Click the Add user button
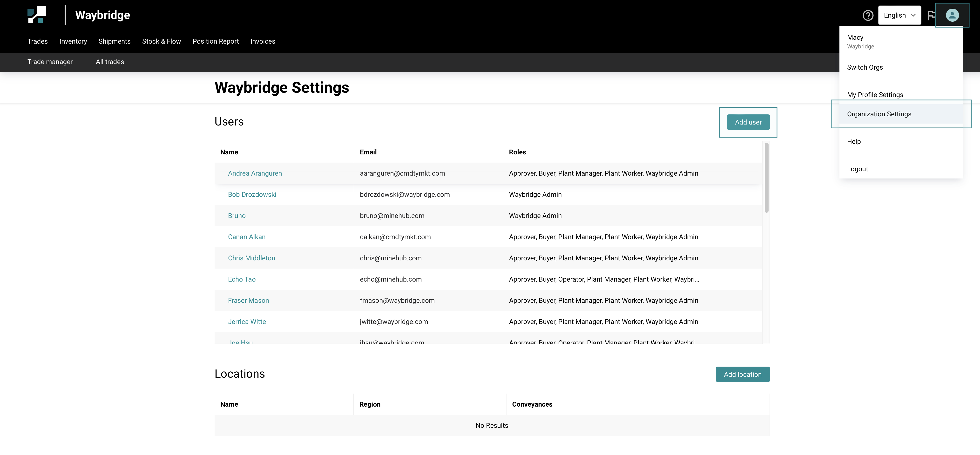Viewport: 980px width, 455px height. [x=748, y=122]
